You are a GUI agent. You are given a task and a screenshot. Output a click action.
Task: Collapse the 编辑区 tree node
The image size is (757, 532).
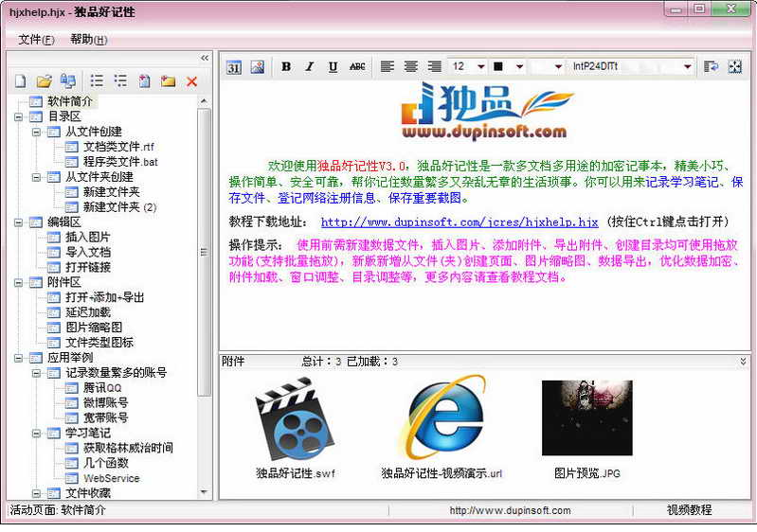[x=18, y=222]
